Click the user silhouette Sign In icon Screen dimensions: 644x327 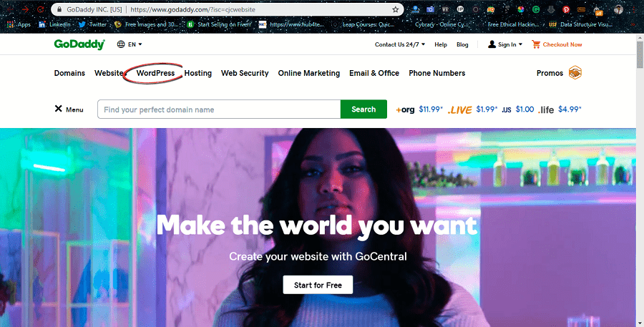[x=492, y=44]
